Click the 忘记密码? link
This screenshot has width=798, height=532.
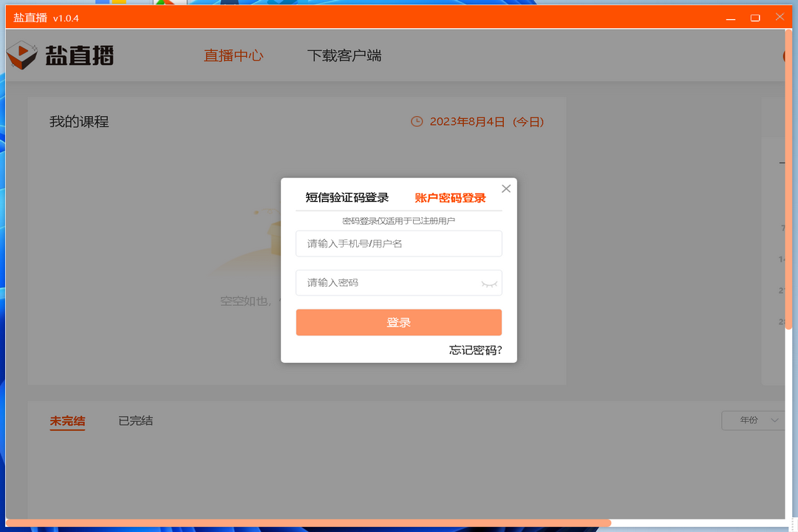pos(476,350)
